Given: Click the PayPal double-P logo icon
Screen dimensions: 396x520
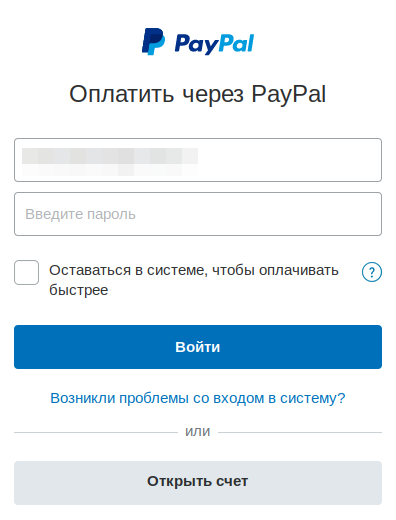Looking at the screenshot, I should tap(153, 42).
